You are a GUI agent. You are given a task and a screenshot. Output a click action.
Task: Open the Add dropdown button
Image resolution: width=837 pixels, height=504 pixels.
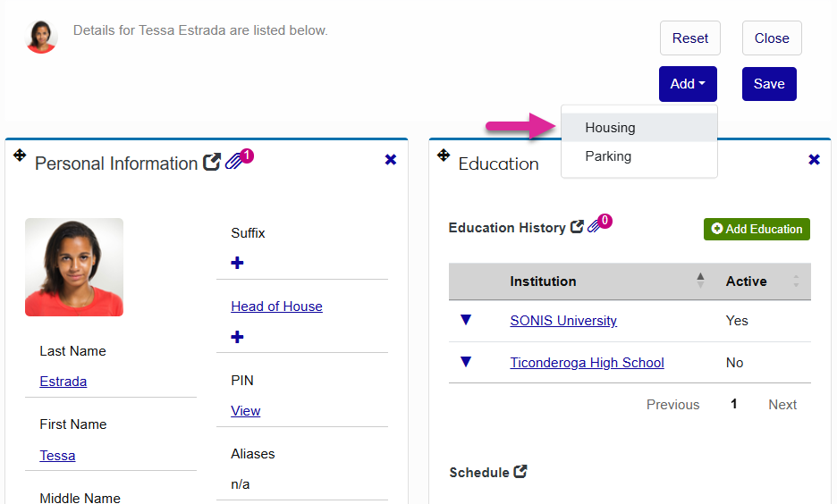[x=688, y=84]
